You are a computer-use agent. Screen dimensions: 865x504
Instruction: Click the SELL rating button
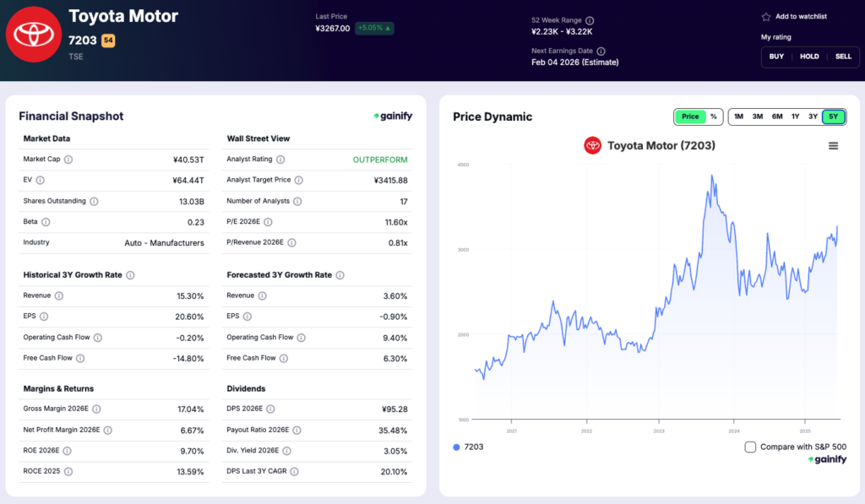843,57
